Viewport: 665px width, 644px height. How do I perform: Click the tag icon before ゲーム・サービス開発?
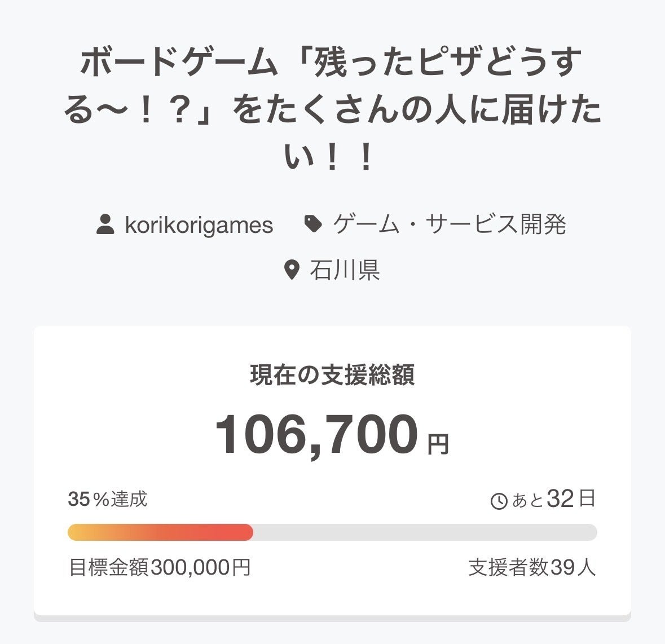tap(313, 224)
